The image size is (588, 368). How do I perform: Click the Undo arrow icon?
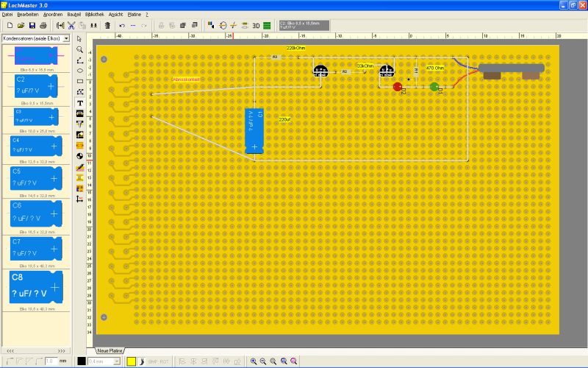click(122, 25)
